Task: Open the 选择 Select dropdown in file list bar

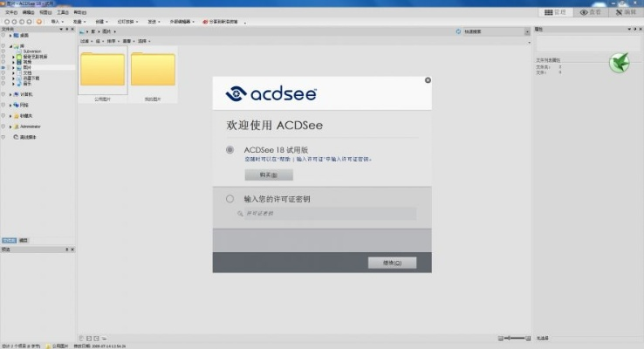Action: pos(144,41)
